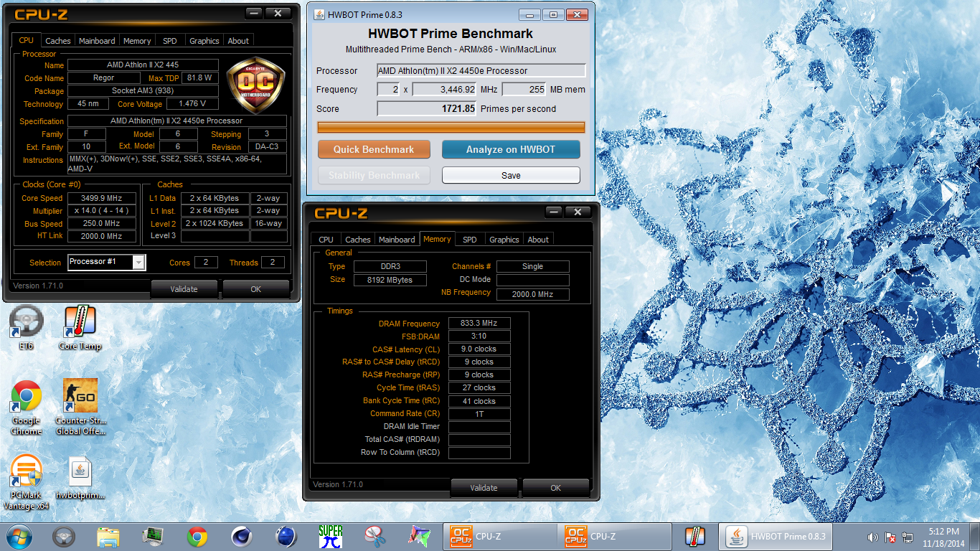
Task: Click the HWBOT Processor name field
Action: pyautogui.click(x=481, y=70)
